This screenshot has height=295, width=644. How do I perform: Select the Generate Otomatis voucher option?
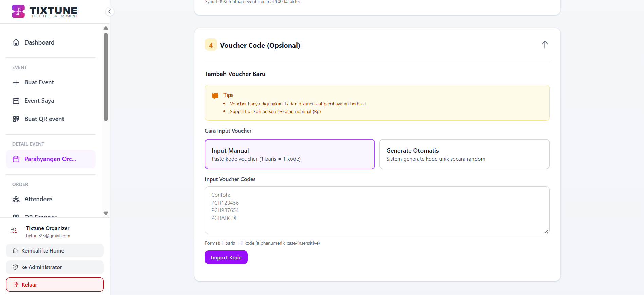pyautogui.click(x=464, y=154)
